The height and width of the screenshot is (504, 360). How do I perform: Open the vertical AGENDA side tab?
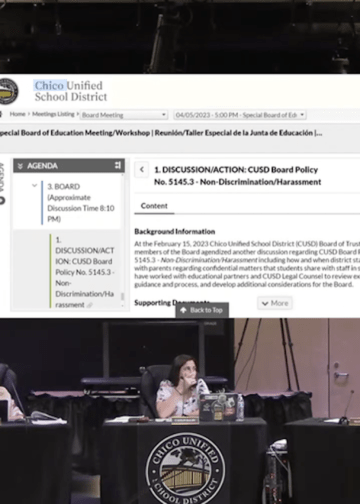[2, 178]
